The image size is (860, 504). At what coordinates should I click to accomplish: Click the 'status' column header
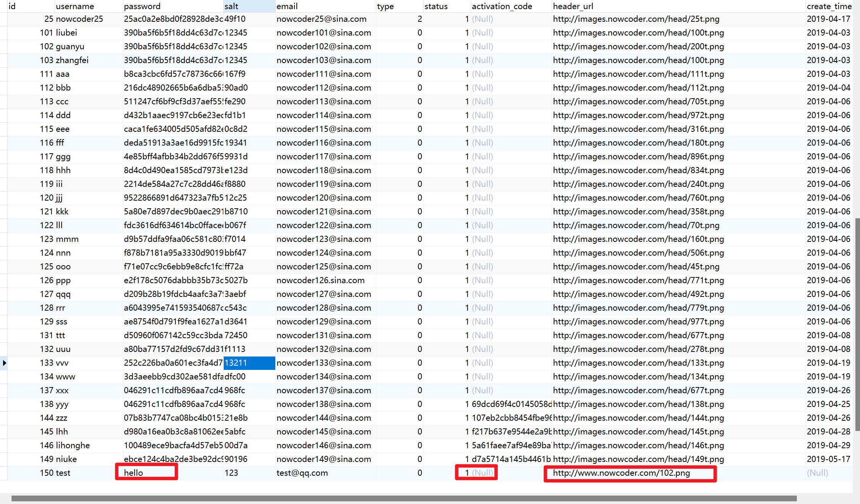tap(447, 6)
